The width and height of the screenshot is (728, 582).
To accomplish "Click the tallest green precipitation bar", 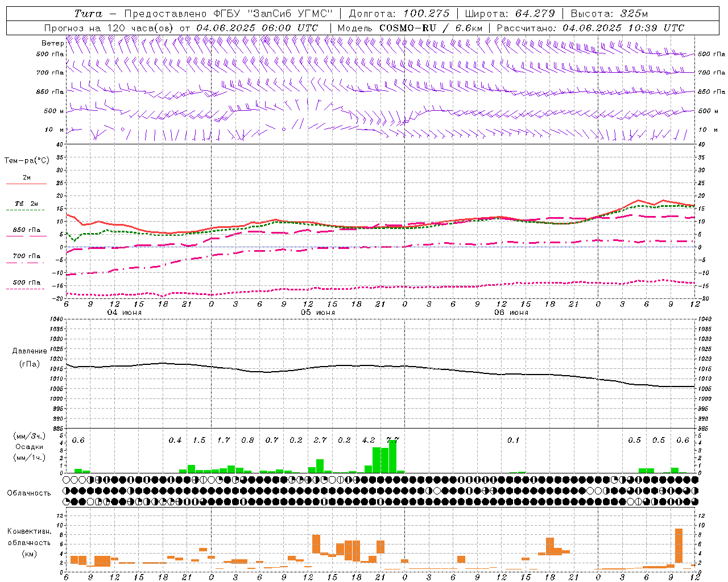I will pos(393,456).
